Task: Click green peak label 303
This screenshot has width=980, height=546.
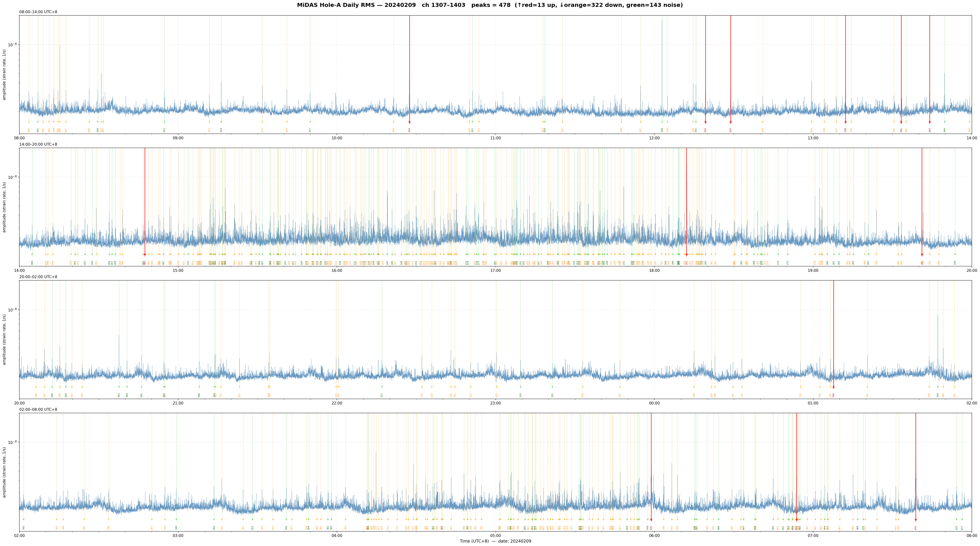Action: pos(119,395)
